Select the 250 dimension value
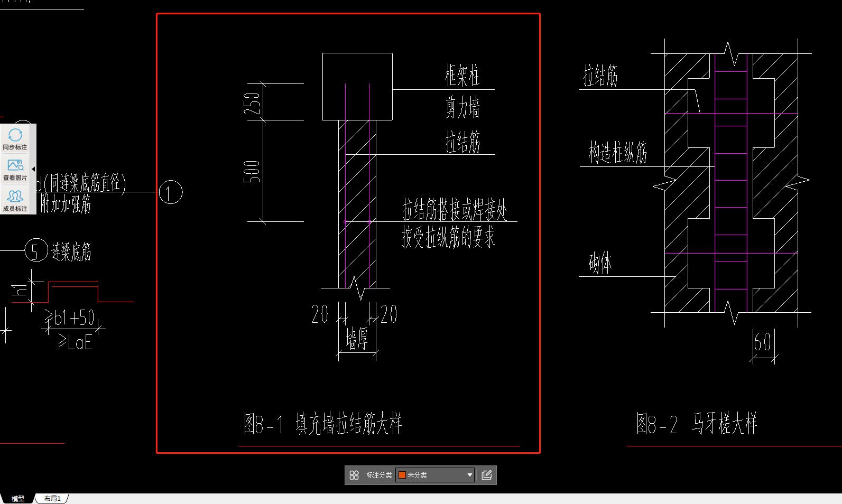The image size is (842, 504). (252, 104)
